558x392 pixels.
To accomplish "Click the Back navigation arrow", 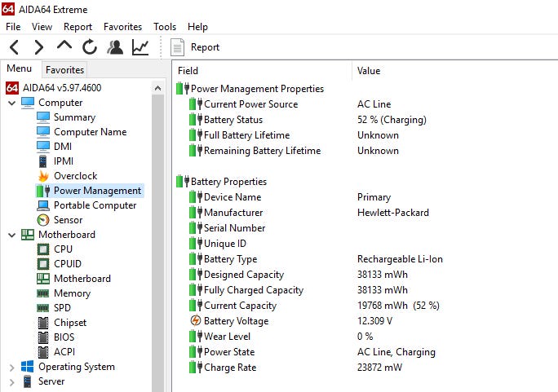I will tap(15, 47).
